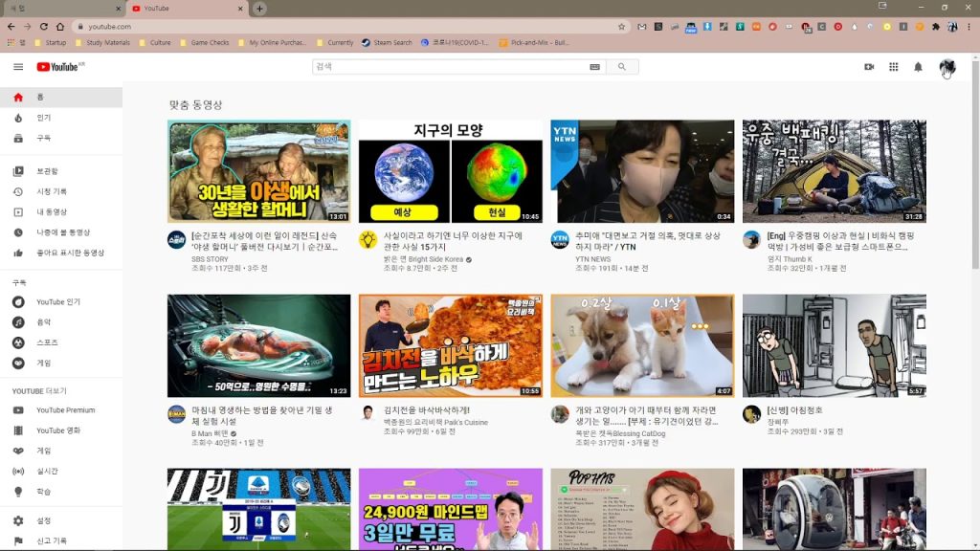The width and height of the screenshot is (980, 551).
Task: Open 시청 기록 (watch history)
Action: [52, 191]
